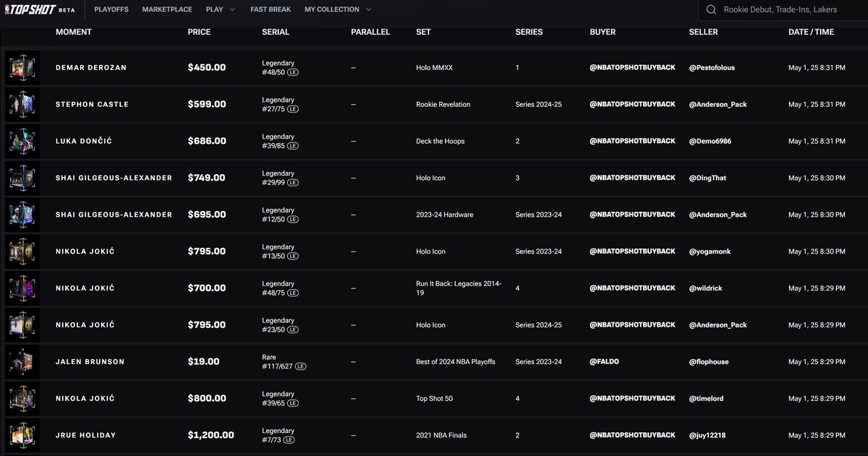This screenshot has width=868, height=456.
Task: Click the Rookie Revelation set name
Action: pyautogui.click(x=443, y=104)
